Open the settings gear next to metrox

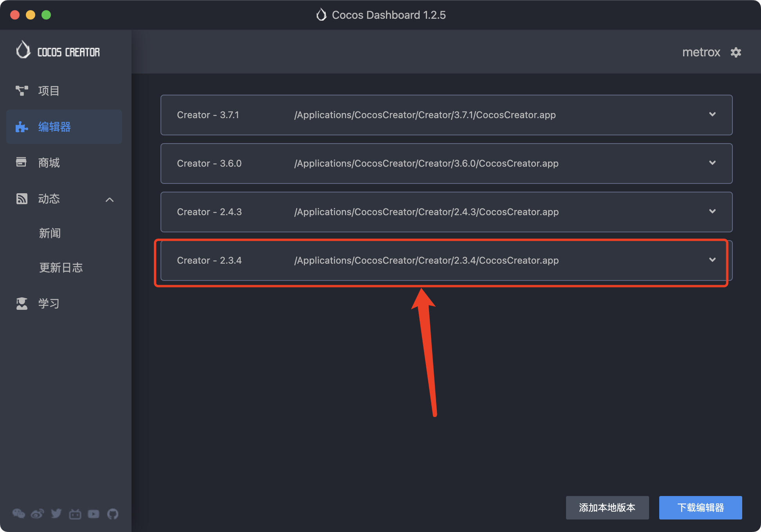click(736, 52)
